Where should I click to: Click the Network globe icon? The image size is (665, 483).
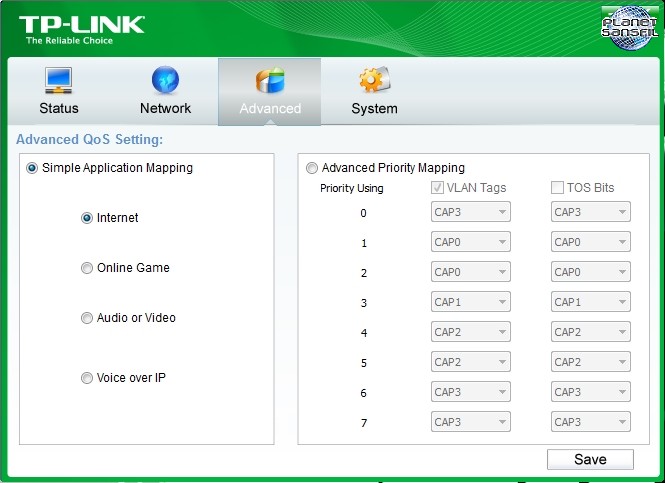165,79
